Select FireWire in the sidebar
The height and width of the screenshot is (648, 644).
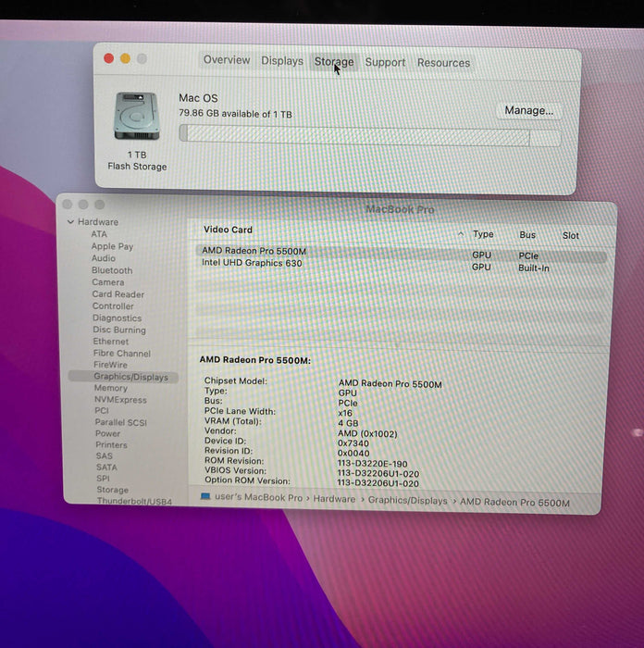[110, 365]
